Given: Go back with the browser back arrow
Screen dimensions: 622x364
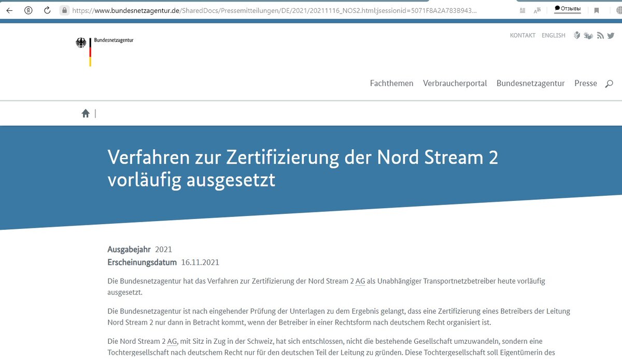Looking at the screenshot, I should point(9,10).
